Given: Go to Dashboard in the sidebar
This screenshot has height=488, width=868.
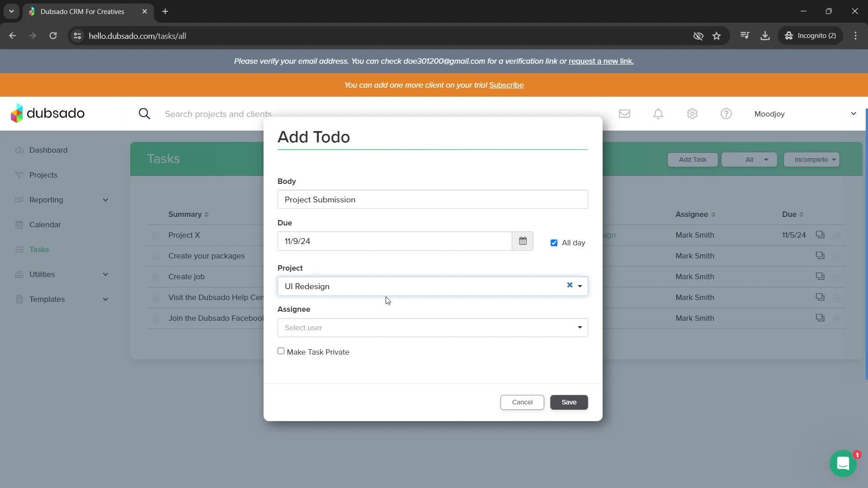Looking at the screenshot, I should point(48,150).
